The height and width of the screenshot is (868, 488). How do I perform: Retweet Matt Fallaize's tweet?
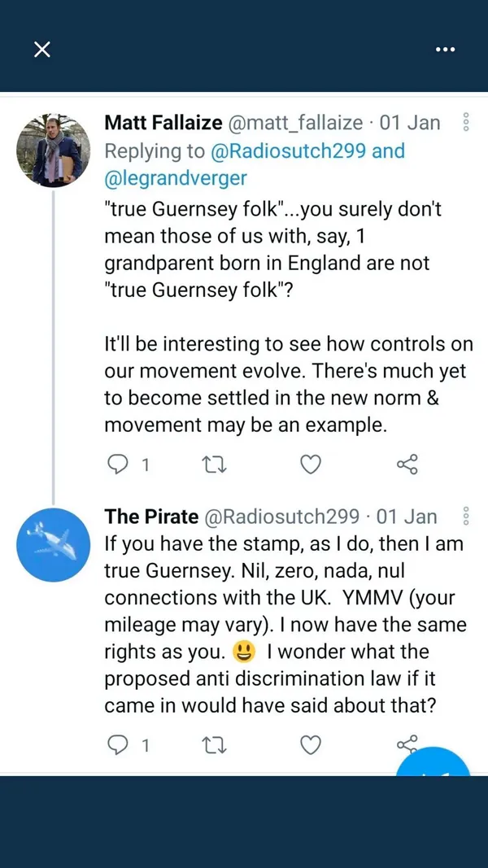tap(213, 465)
